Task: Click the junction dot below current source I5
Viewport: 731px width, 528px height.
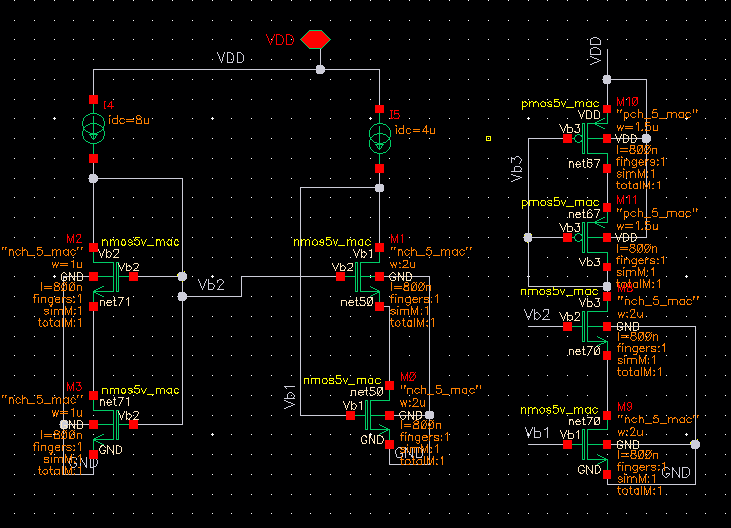Action: pyautogui.click(x=379, y=188)
